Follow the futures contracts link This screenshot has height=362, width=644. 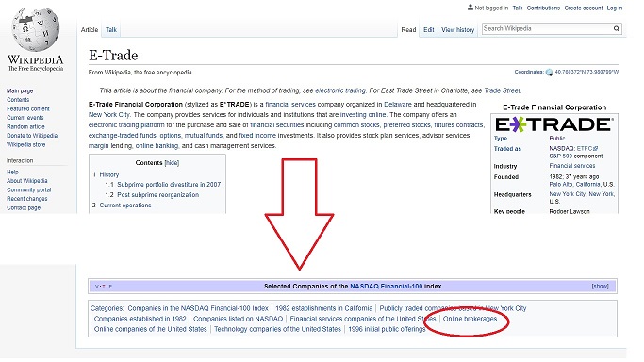click(x=459, y=124)
